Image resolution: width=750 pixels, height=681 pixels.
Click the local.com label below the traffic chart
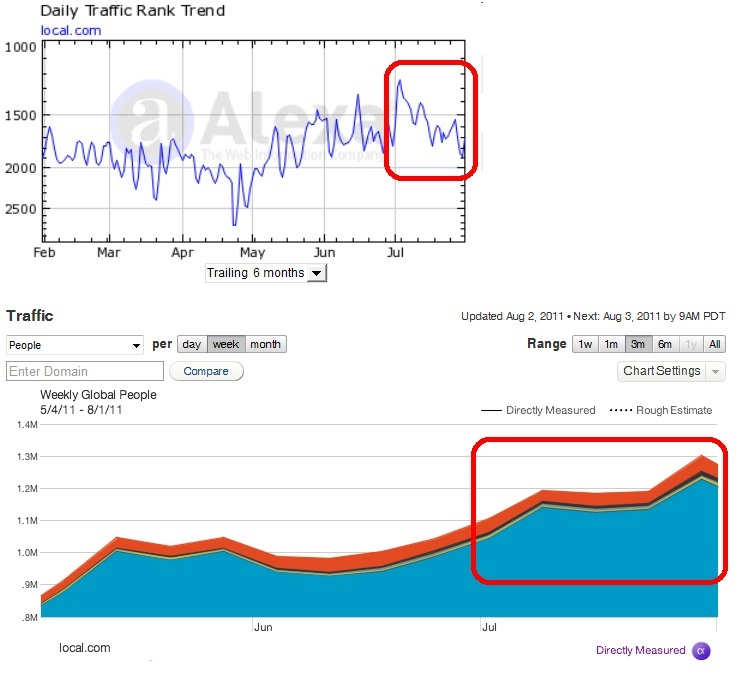point(85,648)
